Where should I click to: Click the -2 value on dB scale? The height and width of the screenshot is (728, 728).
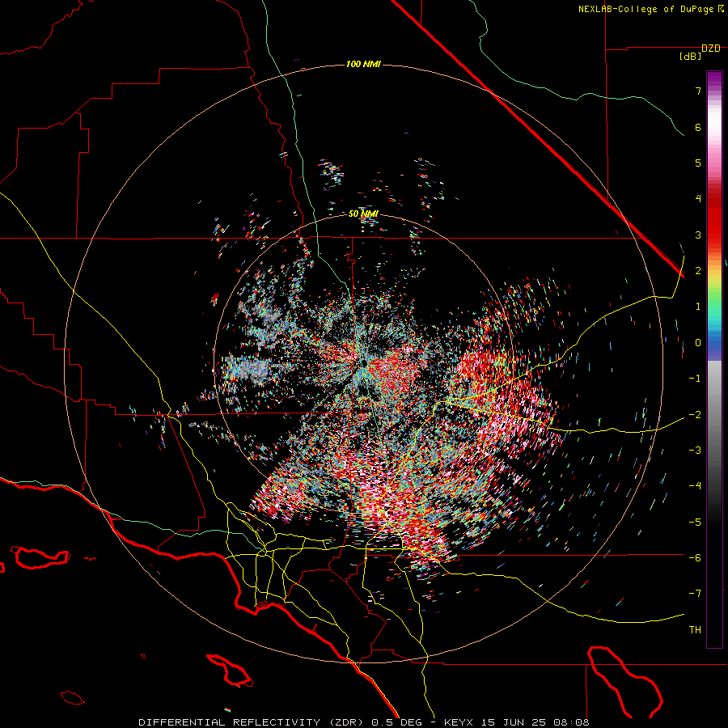695,415
